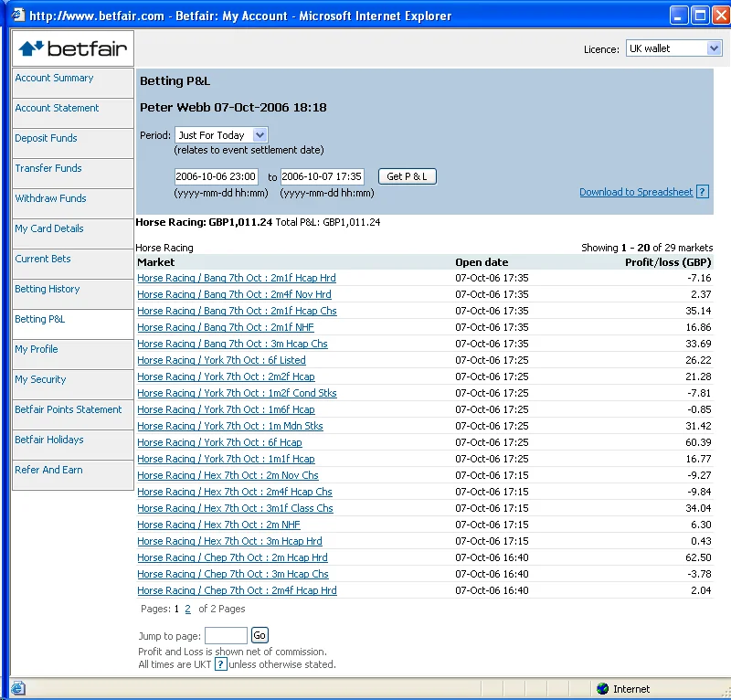The image size is (731, 700).
Task: Click the IE page icon in the status bar
Action: (18, 688)
